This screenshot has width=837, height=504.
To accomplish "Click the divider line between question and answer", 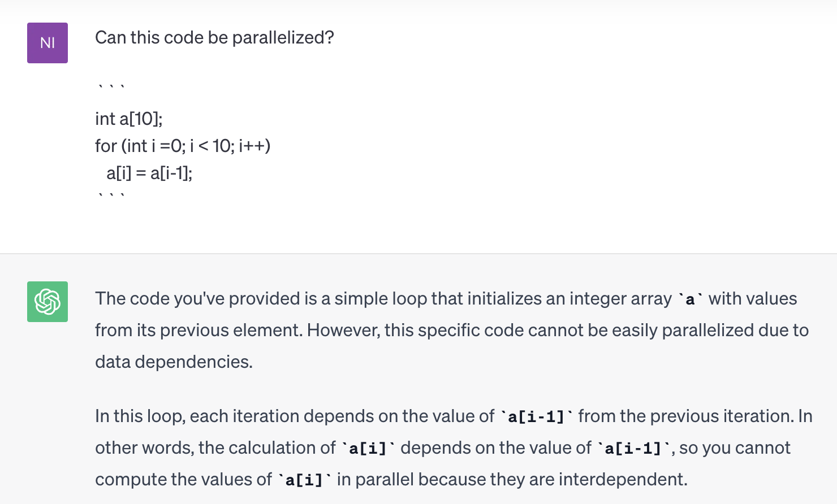I will click(419, 254).
